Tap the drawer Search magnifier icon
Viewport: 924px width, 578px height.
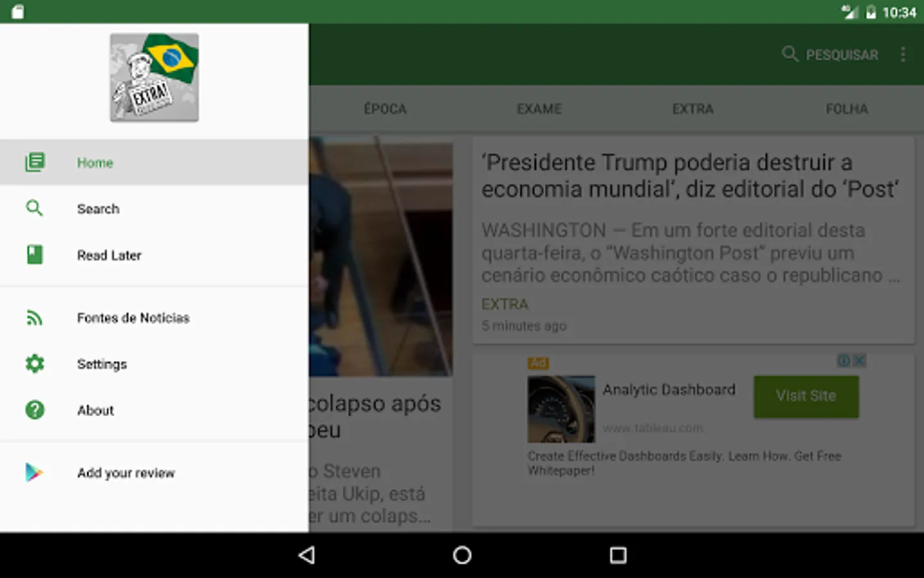pos(34,208)
